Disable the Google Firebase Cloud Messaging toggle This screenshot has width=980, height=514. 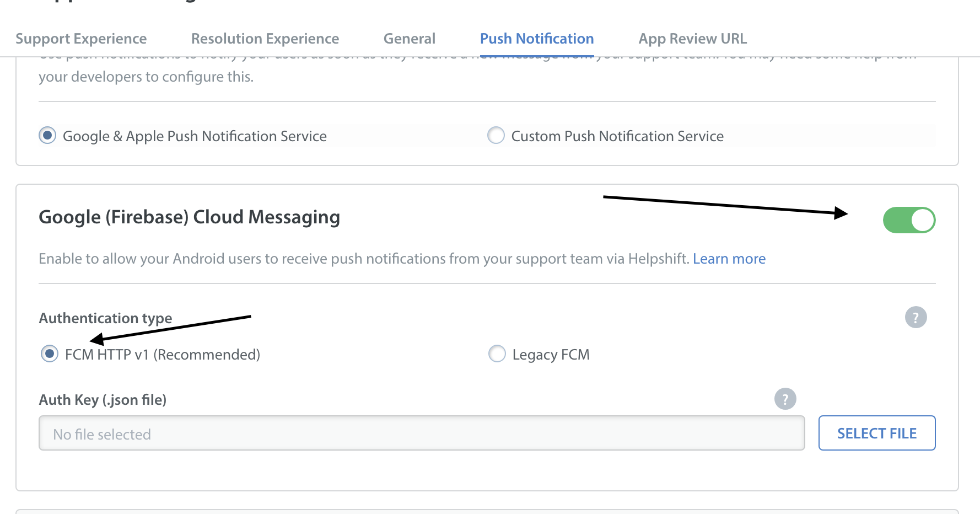point(909,220)
